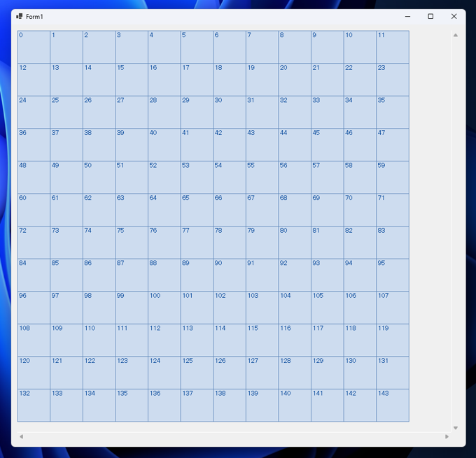Select grid cell 85
This screenshot has height=458, width=476.
[66, 275]
